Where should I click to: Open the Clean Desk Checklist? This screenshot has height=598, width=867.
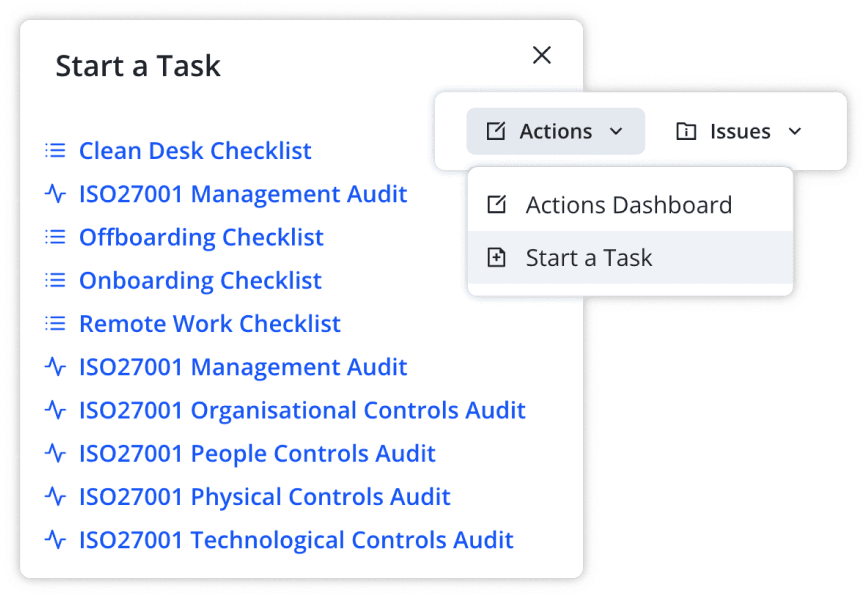195,150
